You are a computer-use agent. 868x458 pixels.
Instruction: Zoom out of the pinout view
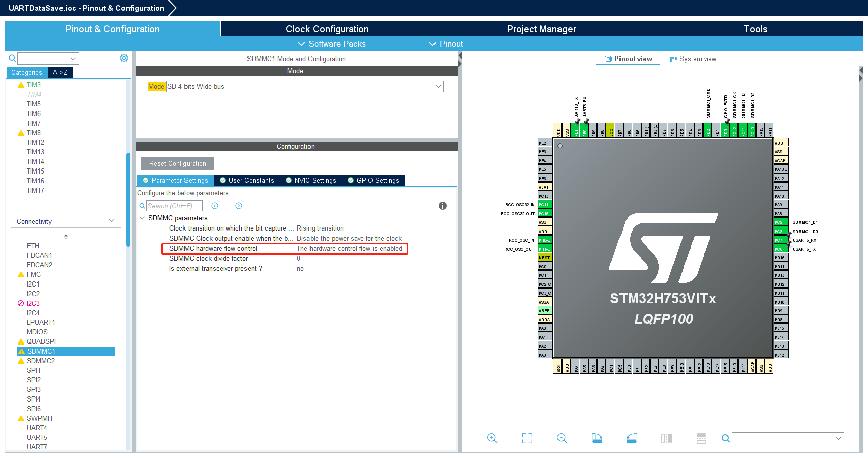[x=562, y=438]
